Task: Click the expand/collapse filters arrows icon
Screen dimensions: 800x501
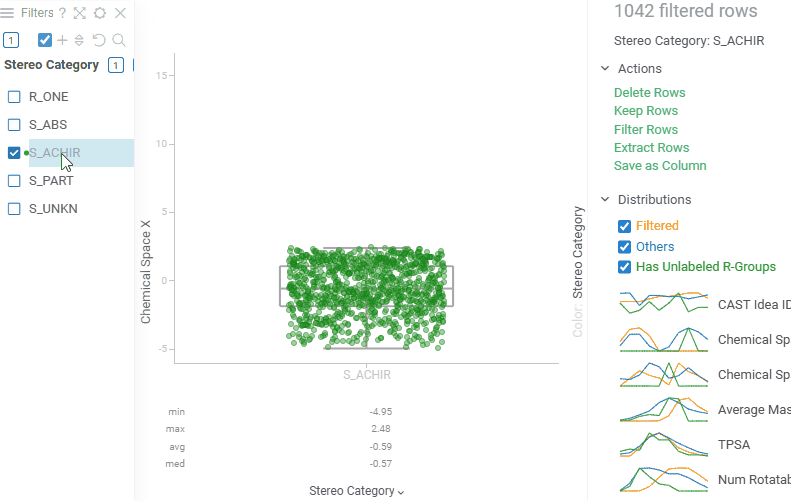Action: click(x=80, y=40)
